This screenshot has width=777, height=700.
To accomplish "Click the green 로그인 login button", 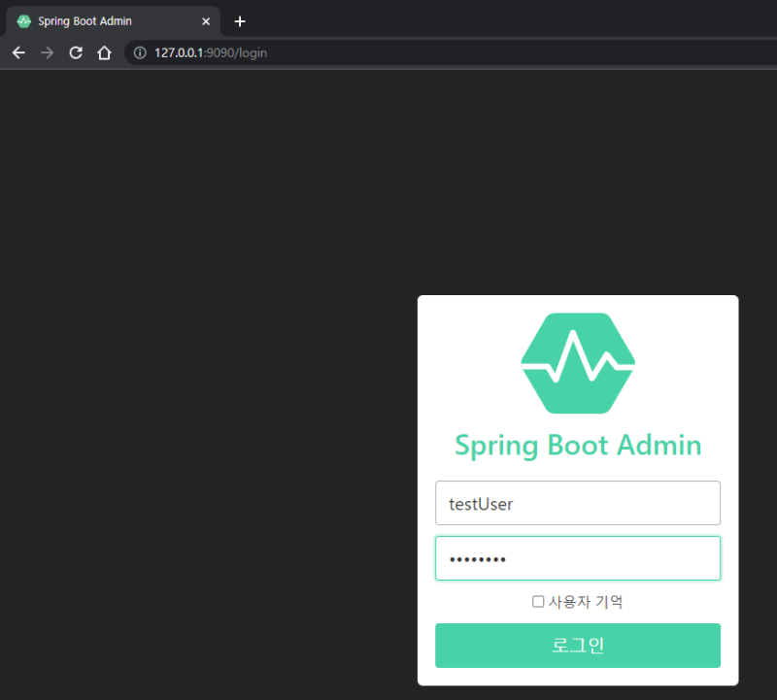I will pyautogui.click(x=578, y=646).
